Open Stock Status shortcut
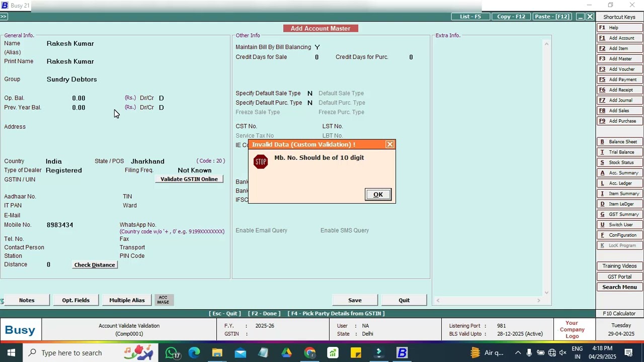This screenshot has width=644, height=362. (x=619, y=162)
